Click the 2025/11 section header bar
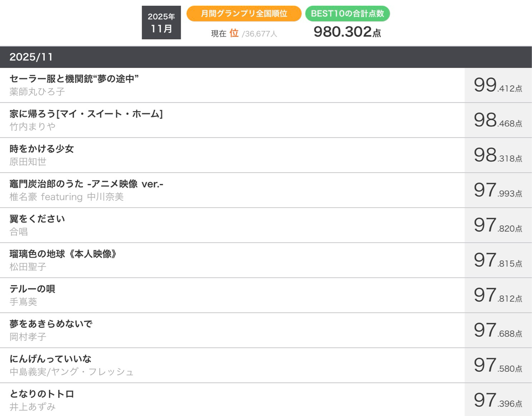This screenshot has height=416, width=532. 266,57
